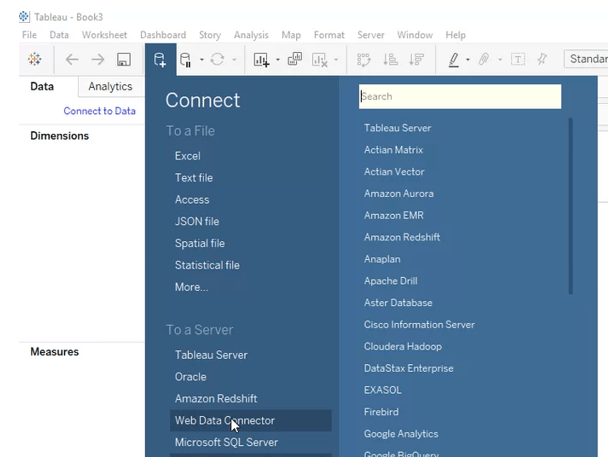
Task: Click the Clear Sheet icon
Action: tap(320, 60)
